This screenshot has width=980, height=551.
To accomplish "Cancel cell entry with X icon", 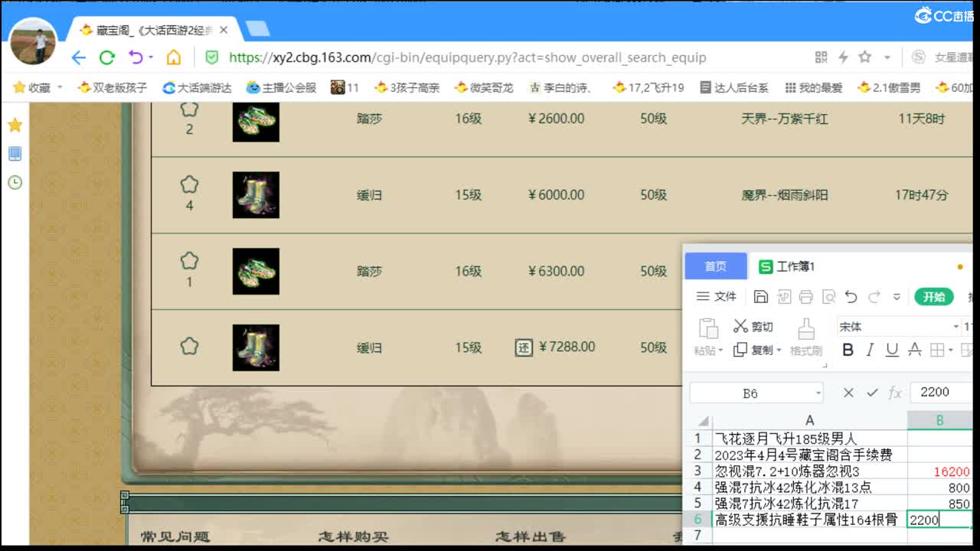I will 848,393.
